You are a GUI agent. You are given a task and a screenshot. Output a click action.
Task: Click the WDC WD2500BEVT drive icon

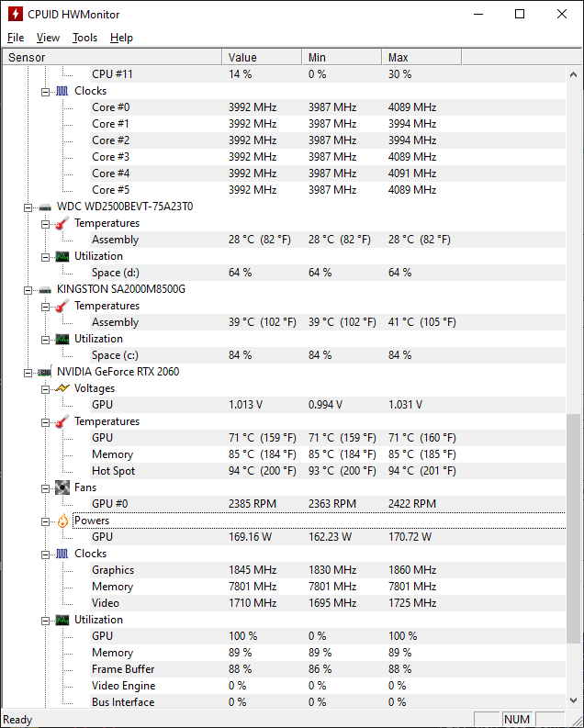tap(44, 207)
